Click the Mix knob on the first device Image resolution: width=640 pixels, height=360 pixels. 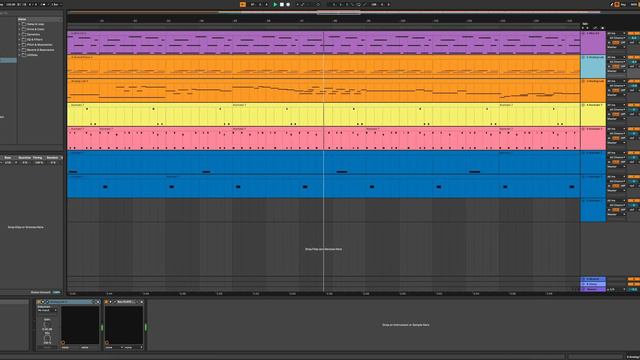(47, 338)
